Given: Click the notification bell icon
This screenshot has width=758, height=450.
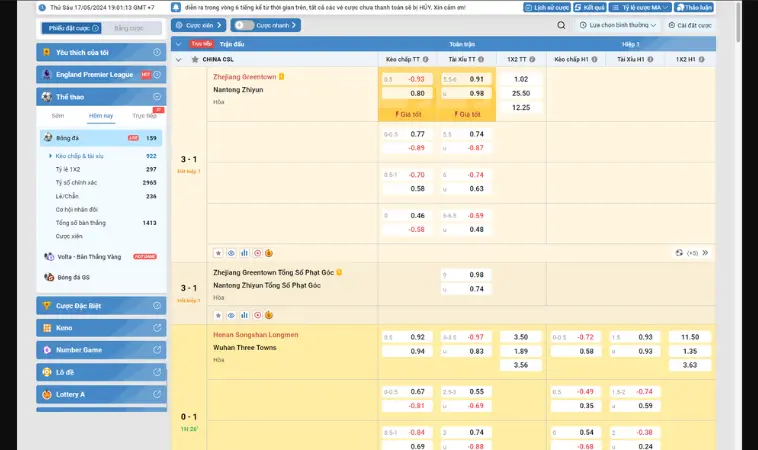Looking at the screenshot, I should point(175,7).
